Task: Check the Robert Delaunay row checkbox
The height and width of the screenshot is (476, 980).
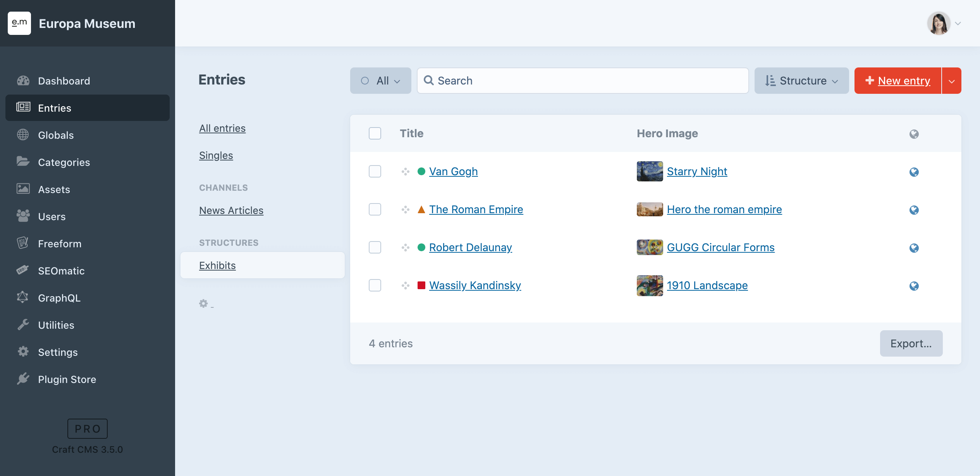Action: [375, 247]
